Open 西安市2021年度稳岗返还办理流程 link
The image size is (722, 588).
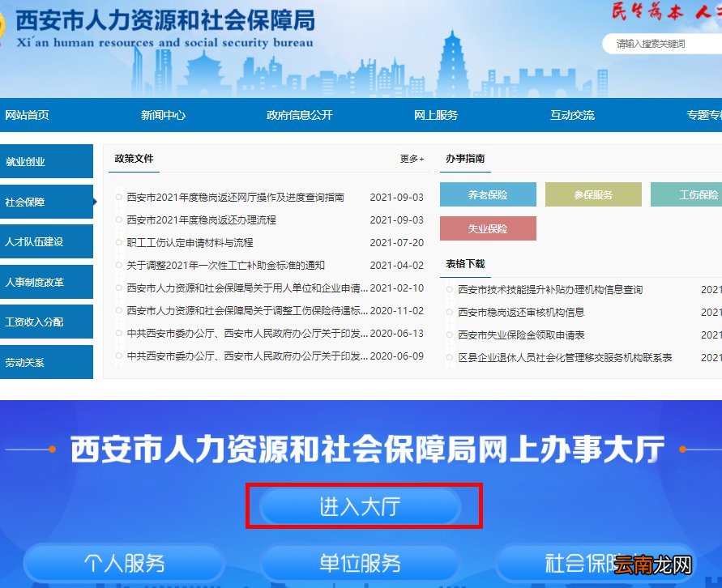click(201, 220)
